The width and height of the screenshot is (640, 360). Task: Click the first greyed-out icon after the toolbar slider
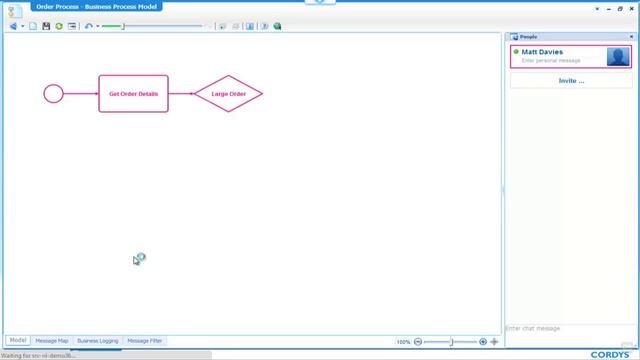click(x=222, y=26)
